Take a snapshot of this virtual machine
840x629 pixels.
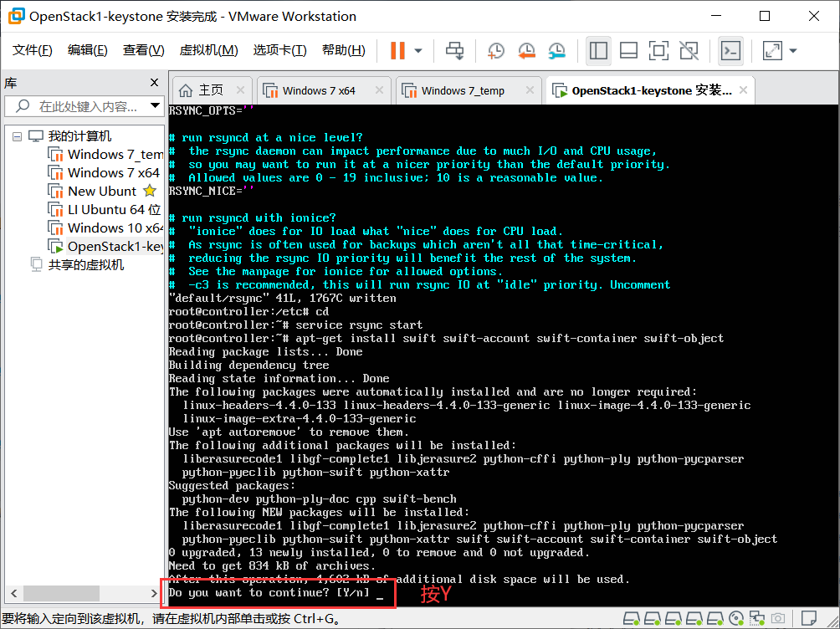tap(495, 51)
